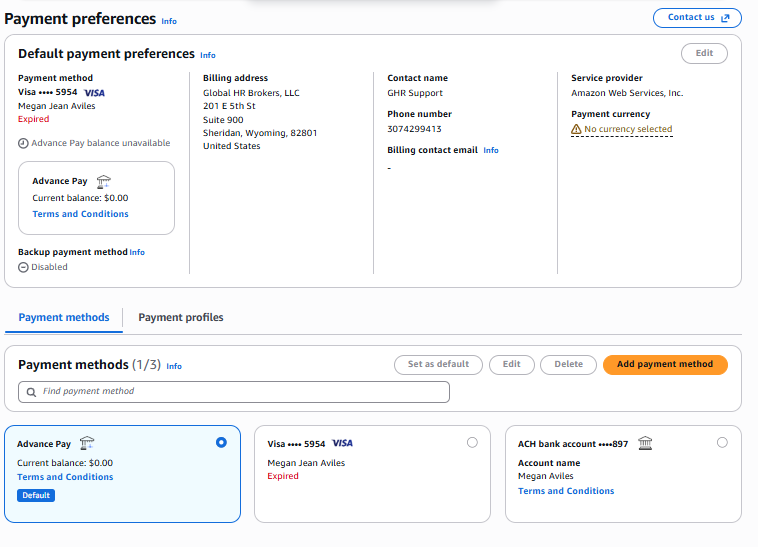The height and width of the screenshot is (547, 758).
Task: Open the Contact us link
Action: 697,18
